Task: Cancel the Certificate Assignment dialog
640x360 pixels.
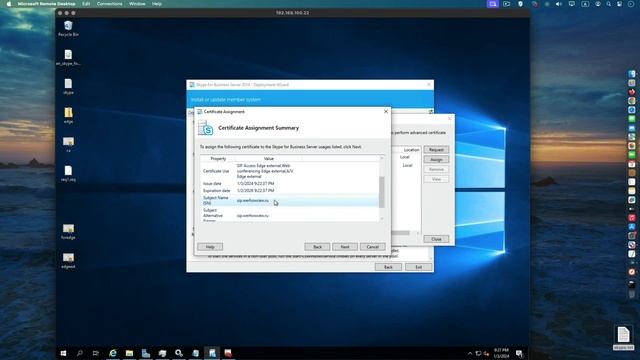Action: [372, 247]
